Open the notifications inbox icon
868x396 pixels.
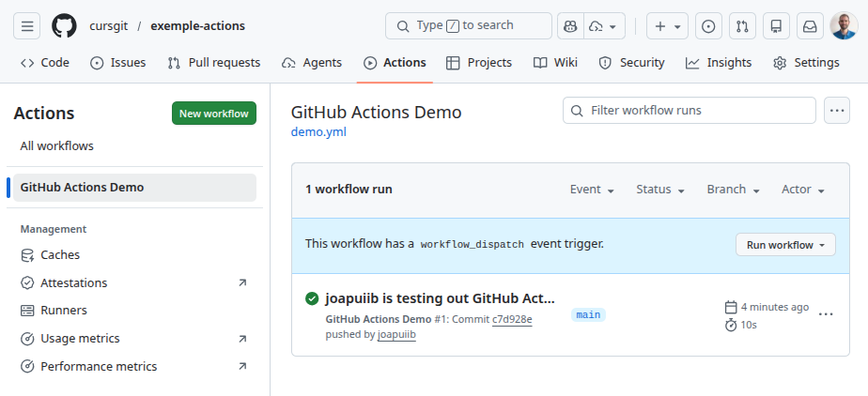click(810, 26)
